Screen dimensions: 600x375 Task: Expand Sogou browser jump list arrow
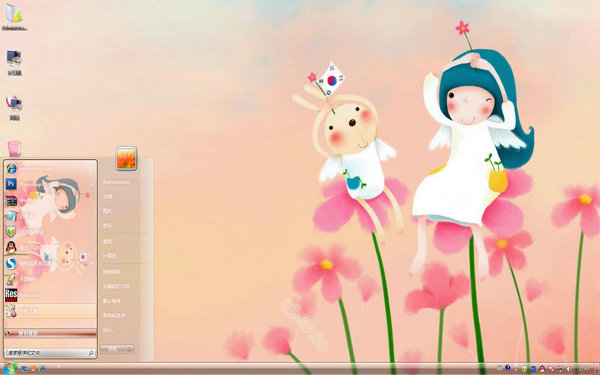[x=92, y=263]
